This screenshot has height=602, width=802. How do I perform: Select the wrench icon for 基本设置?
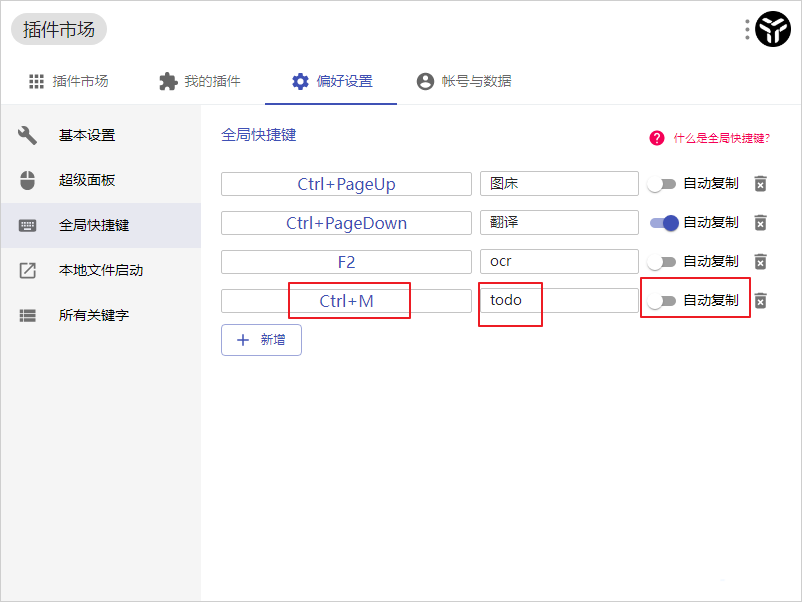click(26, 135)
